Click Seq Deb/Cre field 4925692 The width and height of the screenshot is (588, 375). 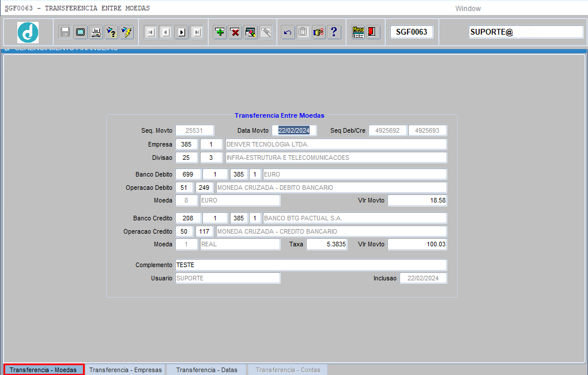tap(387, 130)
